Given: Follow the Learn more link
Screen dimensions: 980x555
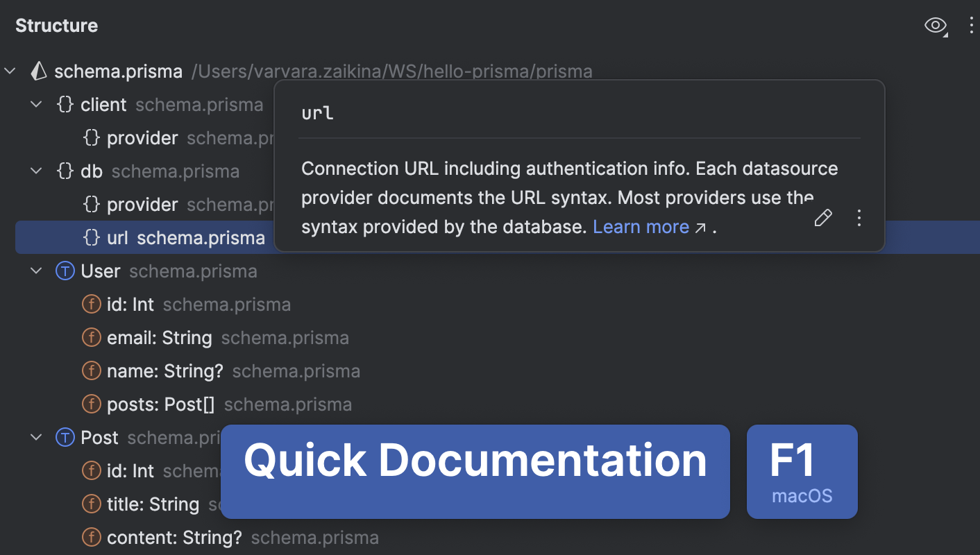Looking at the screenshot, I should (x=641, y=226).
